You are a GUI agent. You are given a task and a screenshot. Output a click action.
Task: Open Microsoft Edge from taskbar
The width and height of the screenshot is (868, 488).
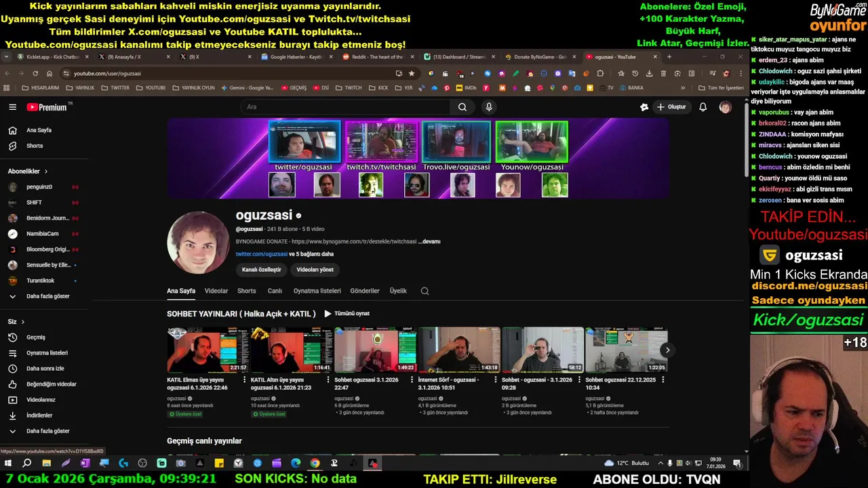tap(296, 464)
